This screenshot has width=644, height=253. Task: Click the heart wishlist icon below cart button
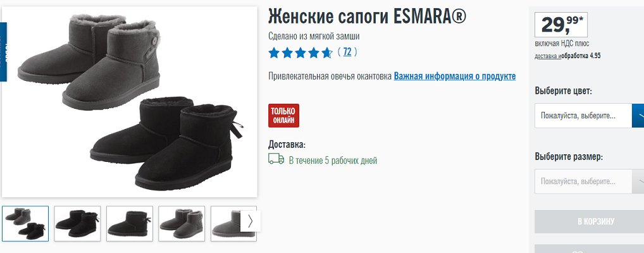pyautogui.click(x=578, y=251)
